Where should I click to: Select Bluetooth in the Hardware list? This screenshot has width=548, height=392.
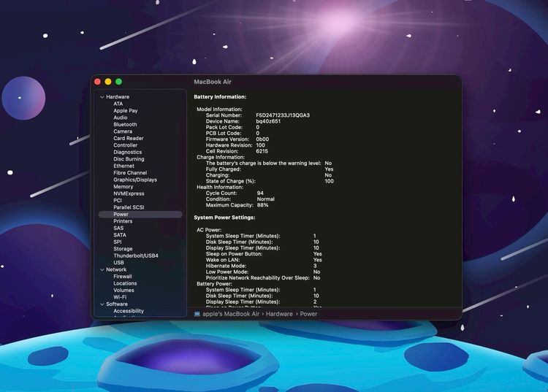125,125
